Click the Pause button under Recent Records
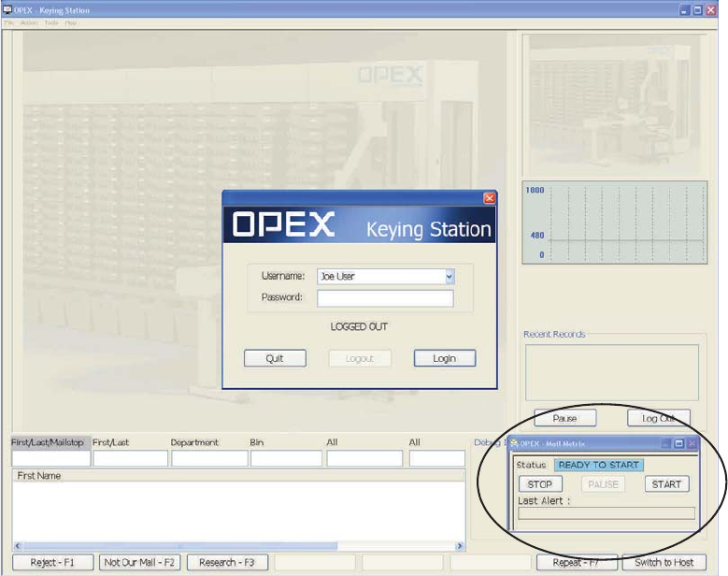The height and width of the screenshot is (576, 728). point(565,418)
